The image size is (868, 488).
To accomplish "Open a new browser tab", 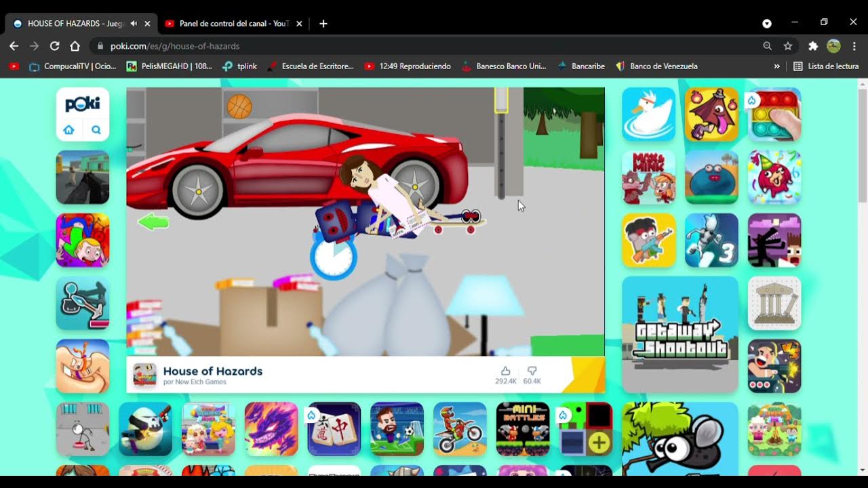I will 323,23.
